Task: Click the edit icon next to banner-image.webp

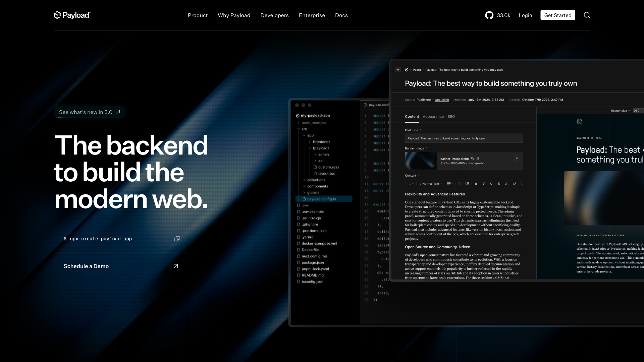Action: tap(478, 159)
